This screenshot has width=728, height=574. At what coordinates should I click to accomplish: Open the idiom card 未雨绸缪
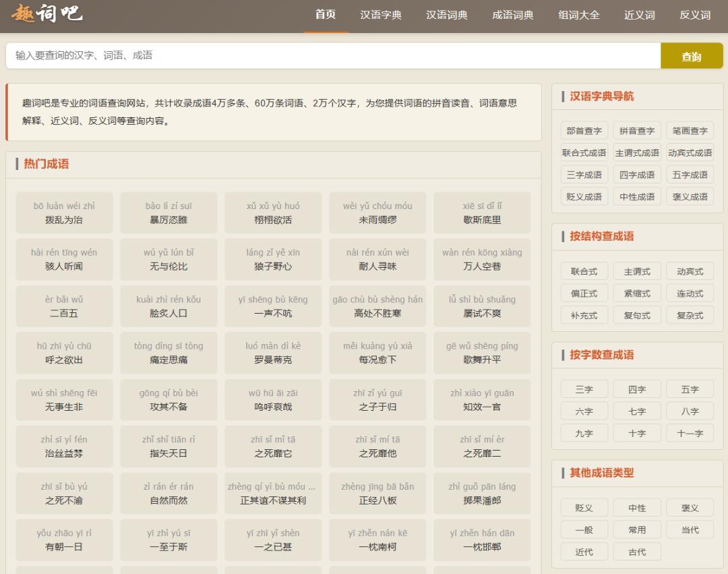[377, 212]
